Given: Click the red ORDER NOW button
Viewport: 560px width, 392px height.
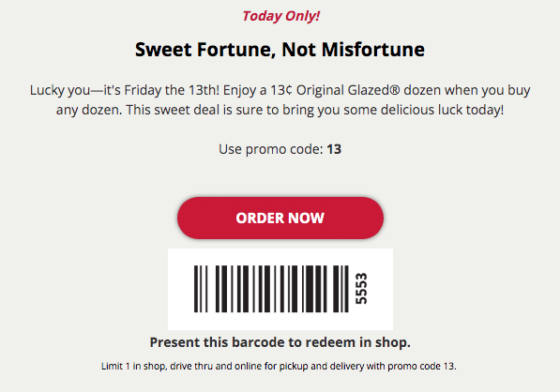Looking at the screenshot, I should point(280,218).
